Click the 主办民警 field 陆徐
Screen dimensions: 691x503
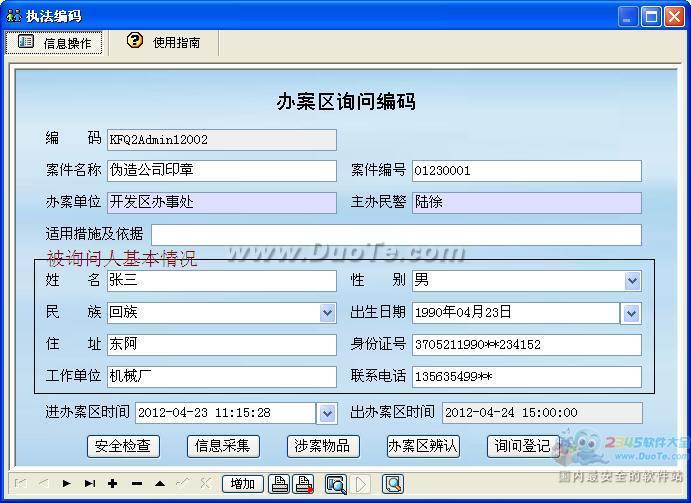[527, 203]
